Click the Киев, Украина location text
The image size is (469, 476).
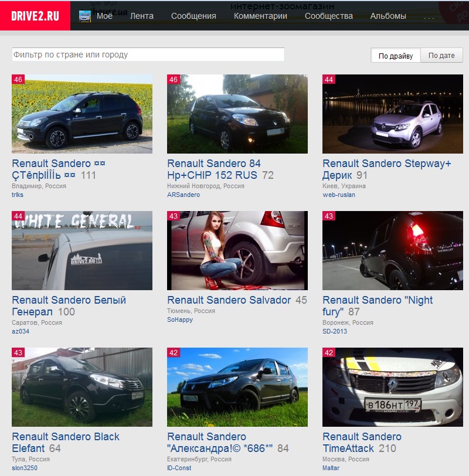coord(344,186)
